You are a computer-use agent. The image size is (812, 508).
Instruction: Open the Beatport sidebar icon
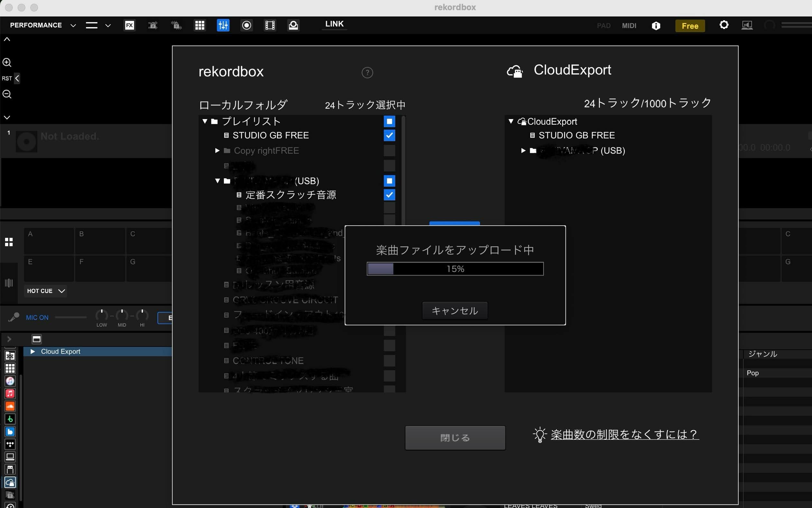tap(10, 419)
